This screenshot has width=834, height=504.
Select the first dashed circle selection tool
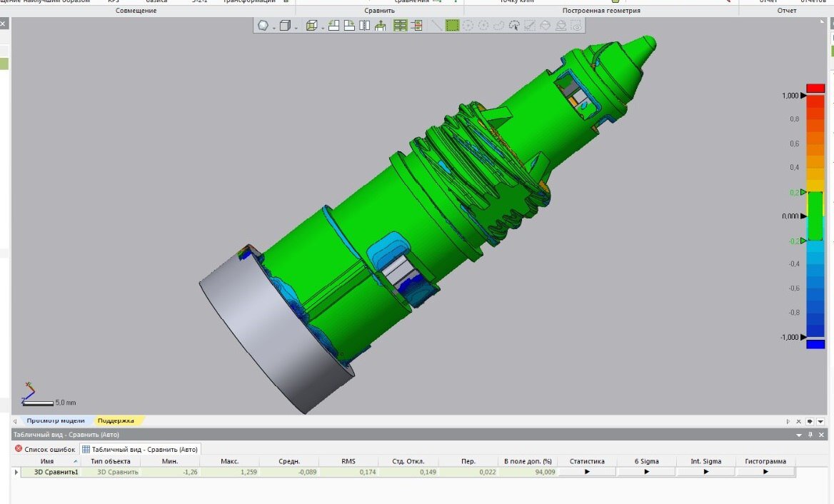pos(468,25)
